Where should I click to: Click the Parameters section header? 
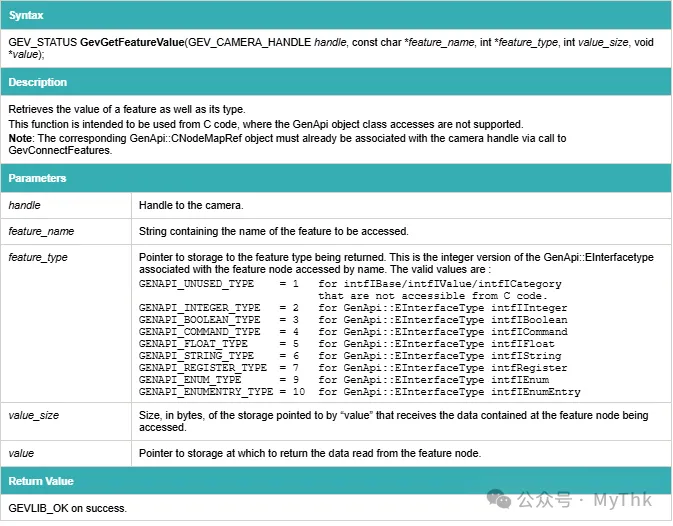point(336,178)
